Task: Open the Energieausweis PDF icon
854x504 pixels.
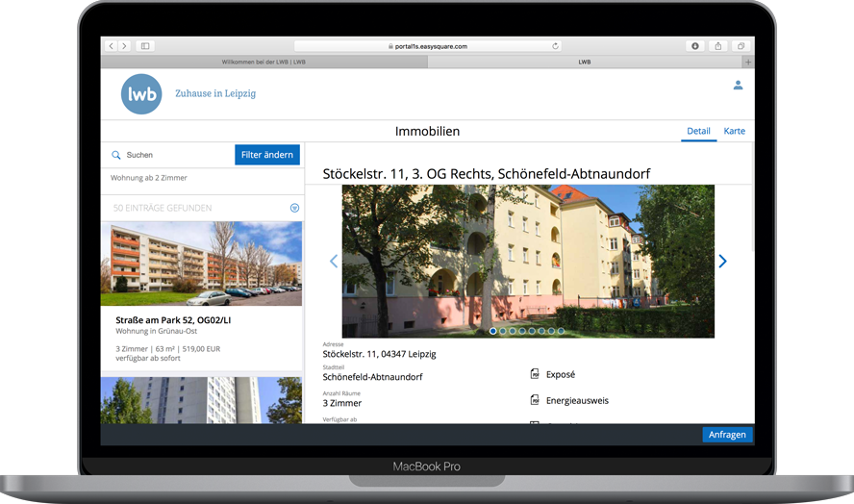Action: point(535,400)
